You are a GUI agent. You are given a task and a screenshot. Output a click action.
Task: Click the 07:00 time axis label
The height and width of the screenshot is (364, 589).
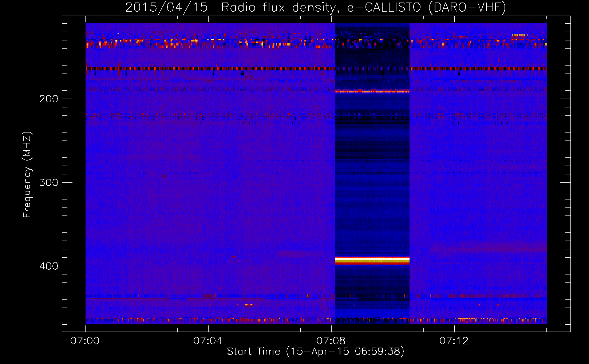tap(85, 341)
